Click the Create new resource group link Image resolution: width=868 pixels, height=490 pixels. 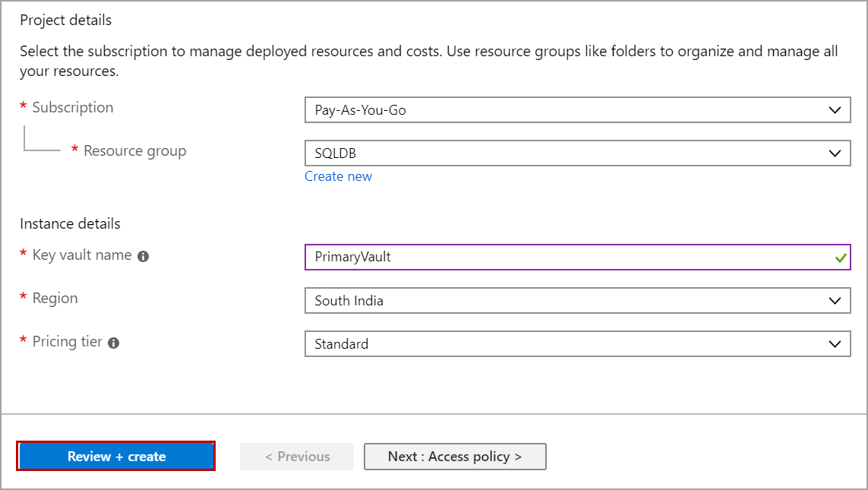click(x=338, y=176)
